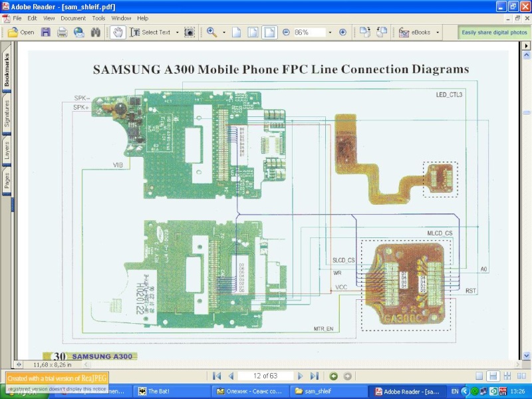Click the page number field showing 12 of 63
The width and height of the screenshot is (532, 399).
pos(265,376)
